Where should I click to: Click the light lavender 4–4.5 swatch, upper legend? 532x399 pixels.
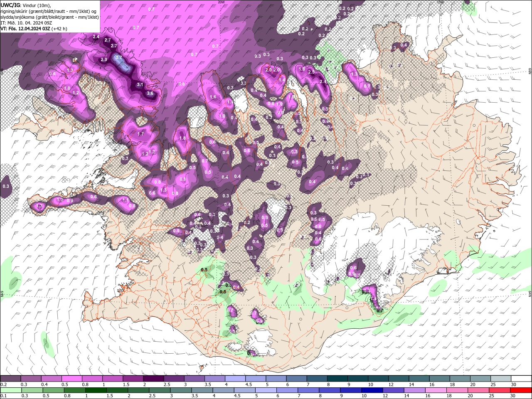235,379
